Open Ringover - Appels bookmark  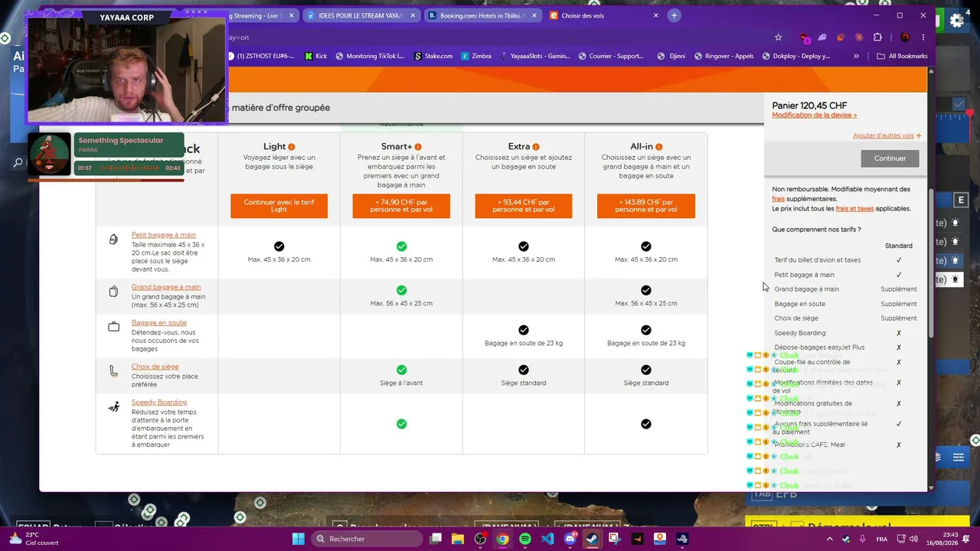point(724,56)
